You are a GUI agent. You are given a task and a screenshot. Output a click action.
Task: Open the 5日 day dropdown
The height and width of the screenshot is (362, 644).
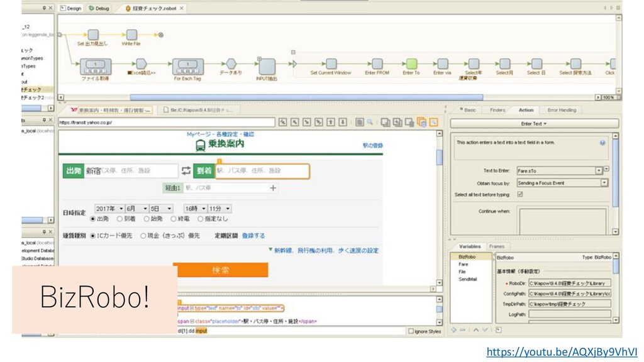click(x=160, y=209)
